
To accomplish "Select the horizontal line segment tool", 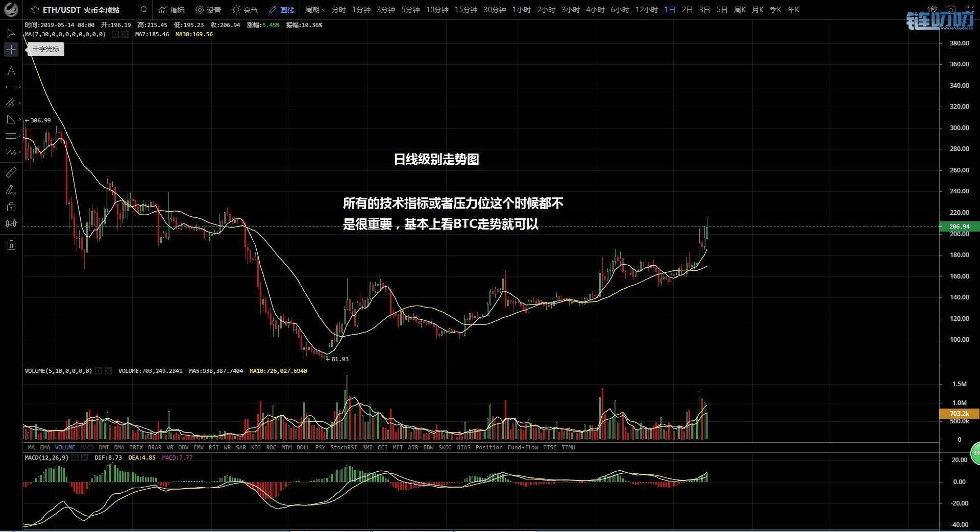I will (11, 87).
